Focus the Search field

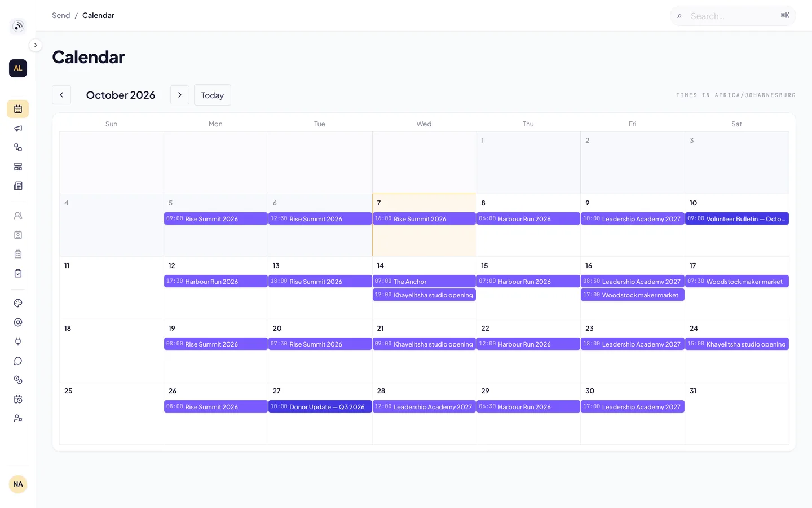[x=733, y=16]
